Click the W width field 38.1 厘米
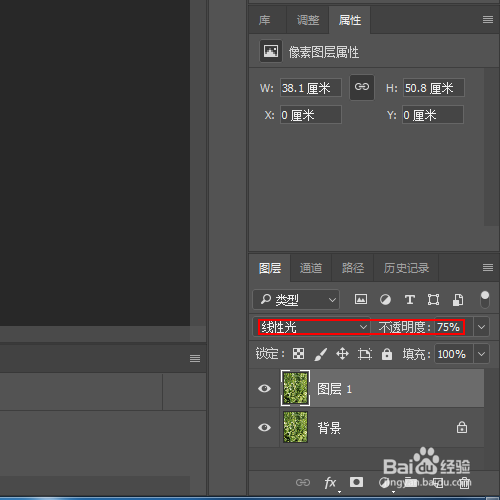500x500 pixels. coord(311,88)
